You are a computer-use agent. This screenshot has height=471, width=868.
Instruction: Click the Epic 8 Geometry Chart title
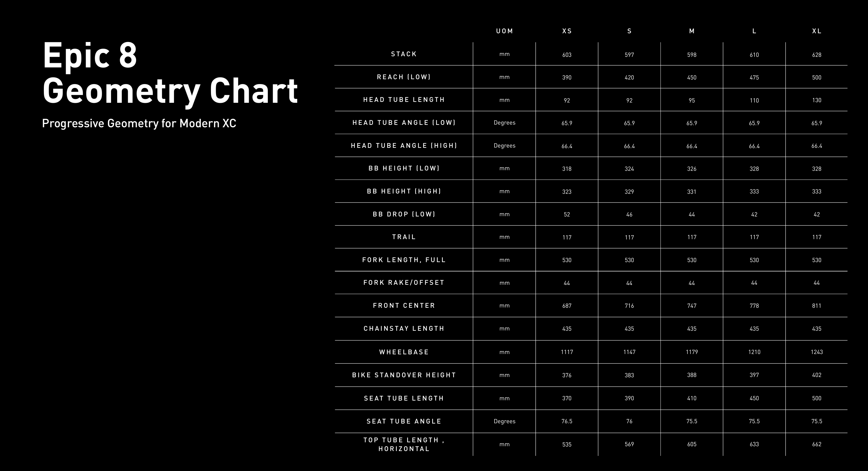pyautogui.click(x=170, y=72)
